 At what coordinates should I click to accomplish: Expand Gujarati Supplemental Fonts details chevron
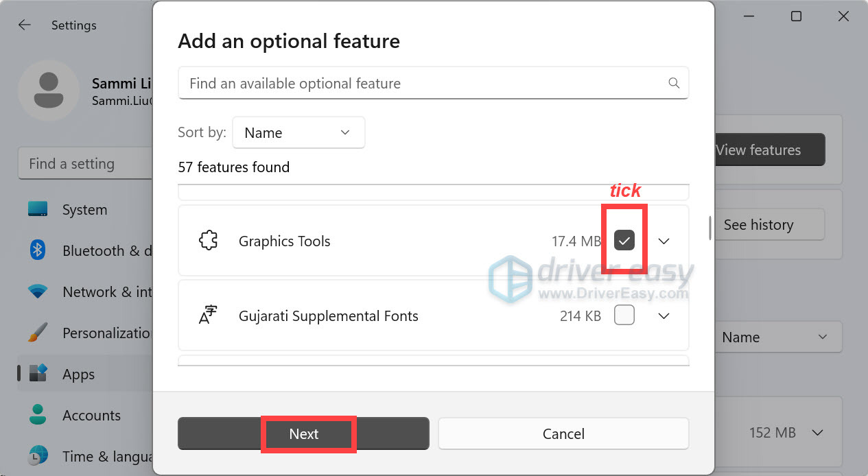(664, 316)
